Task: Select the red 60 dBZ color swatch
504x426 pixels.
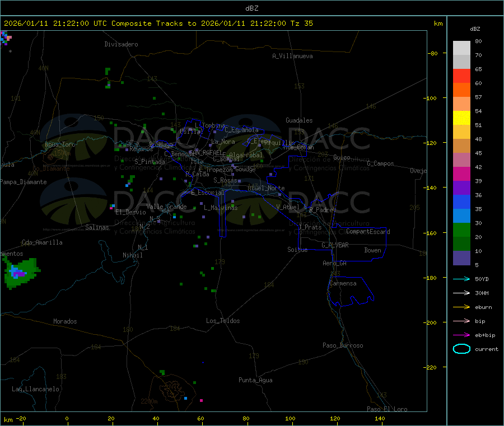Action: [461, 76]
